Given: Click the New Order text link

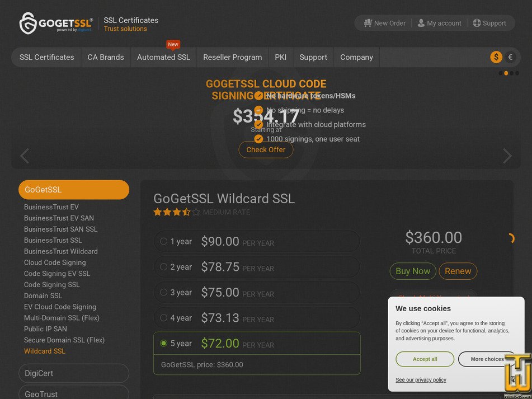Looking at the screenshot, I should click(390, 23).
